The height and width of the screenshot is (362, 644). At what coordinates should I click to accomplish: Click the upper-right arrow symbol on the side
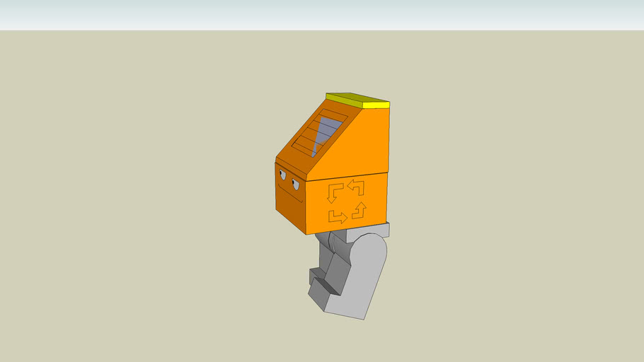click(x=356, y=187)
